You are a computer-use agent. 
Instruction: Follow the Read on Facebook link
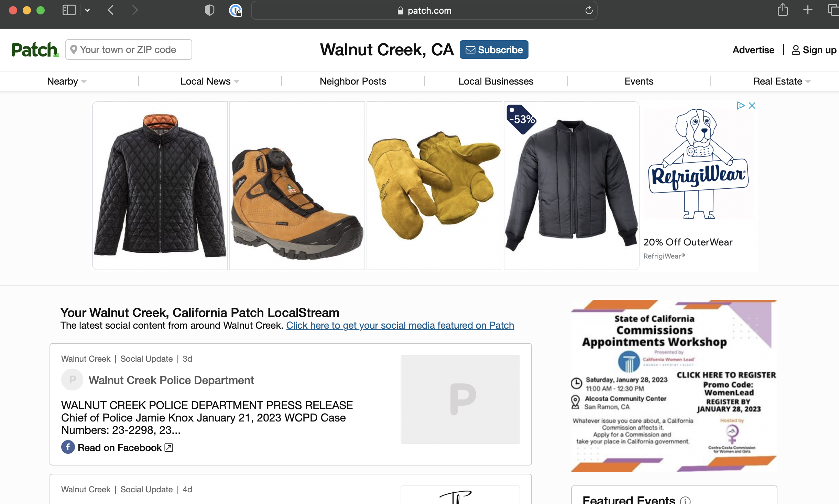[x=119, y=448]
